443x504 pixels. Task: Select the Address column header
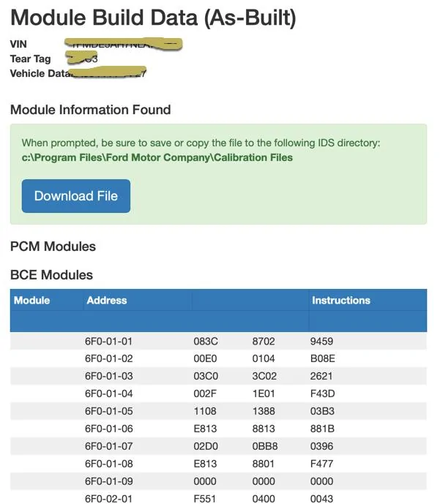[106, 300]
